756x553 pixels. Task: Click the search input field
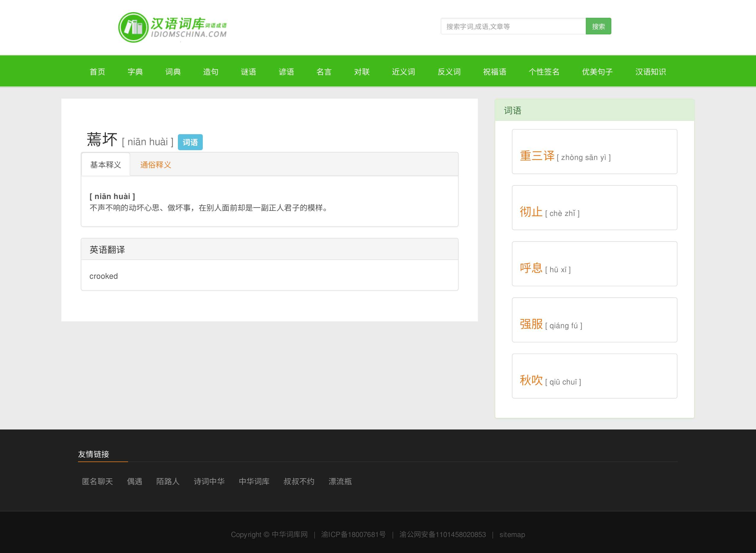coord(513,26)
